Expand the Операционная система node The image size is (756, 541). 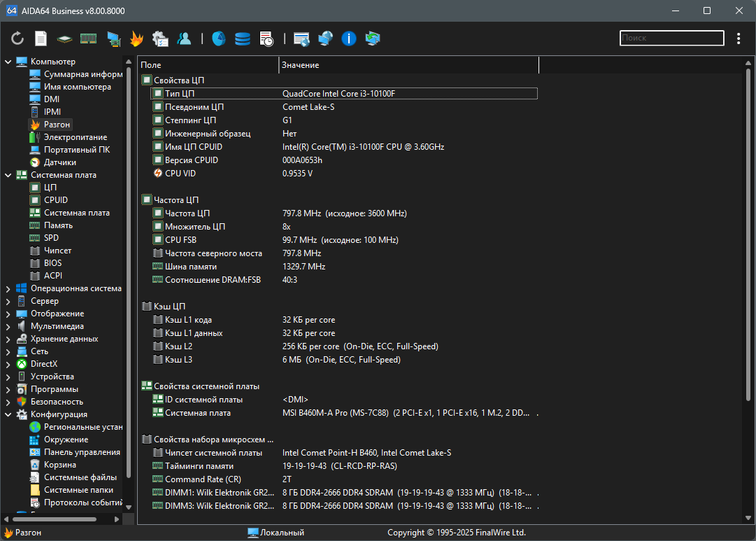8,288
